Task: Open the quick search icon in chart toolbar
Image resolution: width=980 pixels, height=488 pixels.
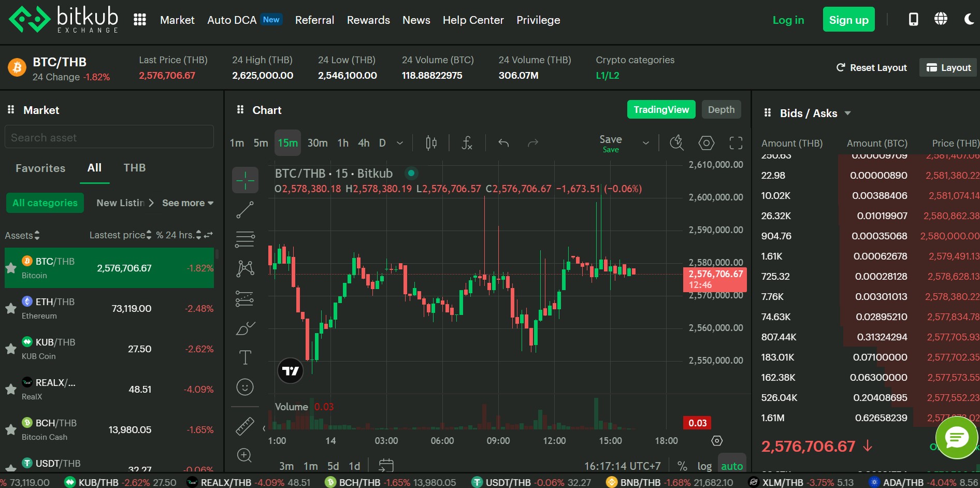Action: (676, 143)
